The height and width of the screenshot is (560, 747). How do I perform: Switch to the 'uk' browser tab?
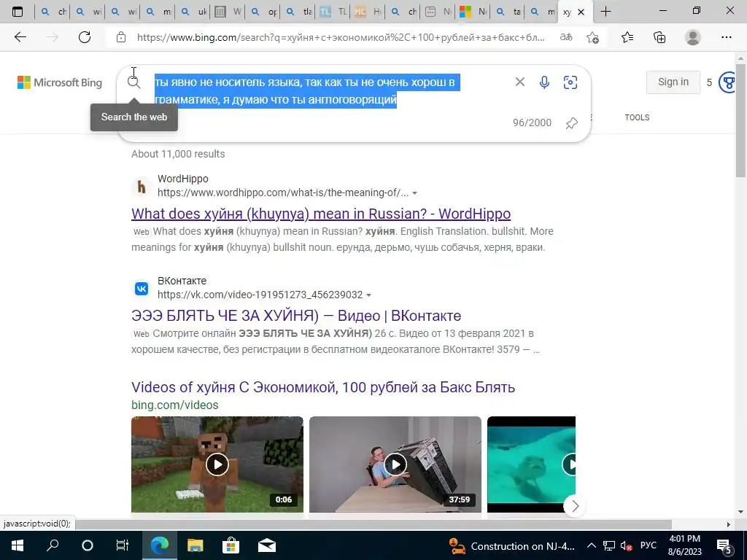193,12
